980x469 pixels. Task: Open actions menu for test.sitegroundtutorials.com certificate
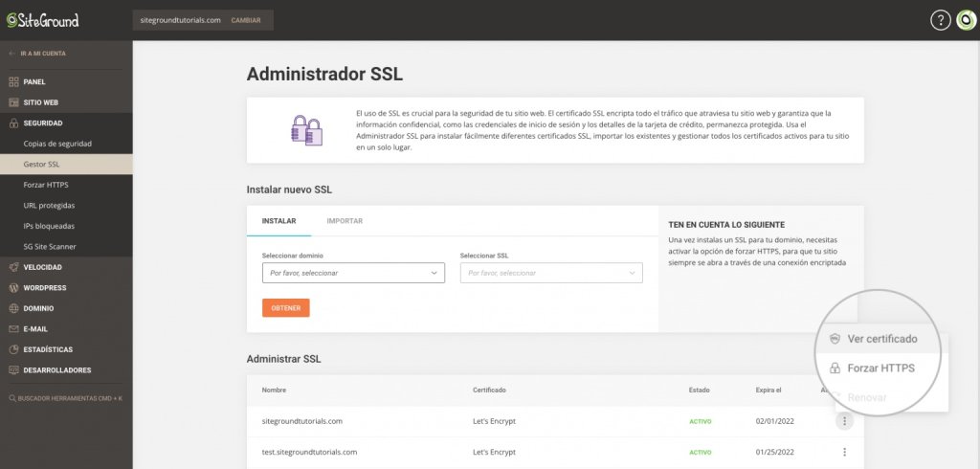click(x=844, y=452)
